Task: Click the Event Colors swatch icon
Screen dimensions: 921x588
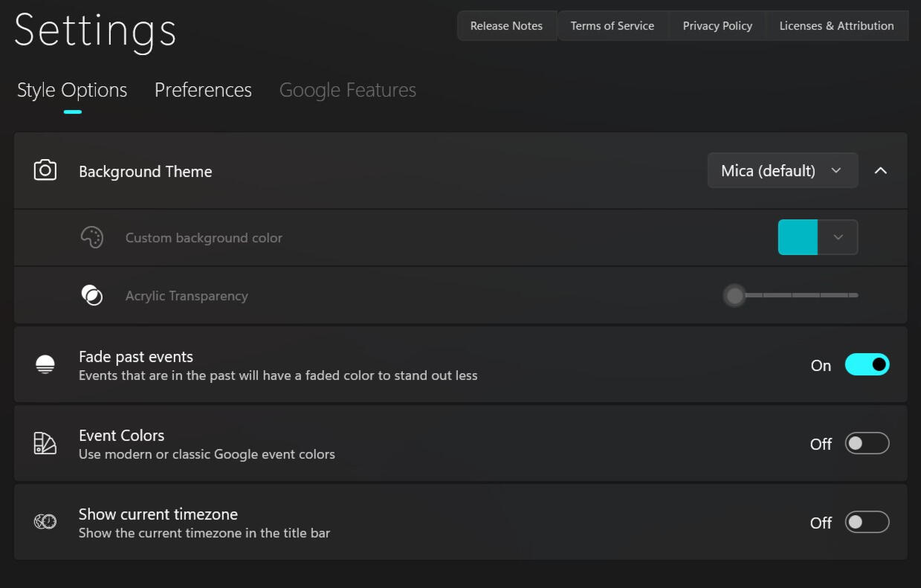Action: (45, 444)
